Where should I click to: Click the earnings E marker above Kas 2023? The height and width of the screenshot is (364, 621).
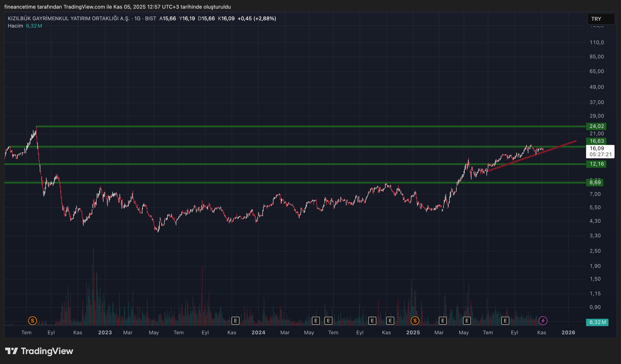coord(236,321)
